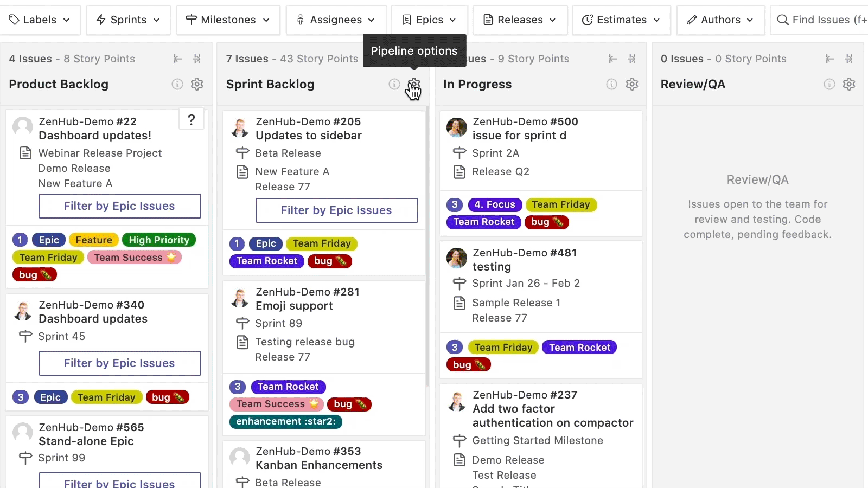Click Sprint Backlog column scrollbar
Screen dimensions: 868x488
[x=427, y=247]
